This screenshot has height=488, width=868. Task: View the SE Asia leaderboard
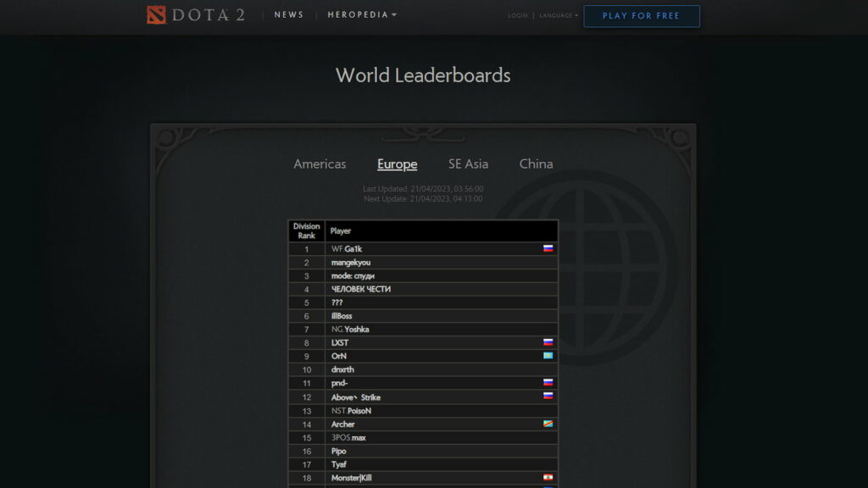pos(468,164)
